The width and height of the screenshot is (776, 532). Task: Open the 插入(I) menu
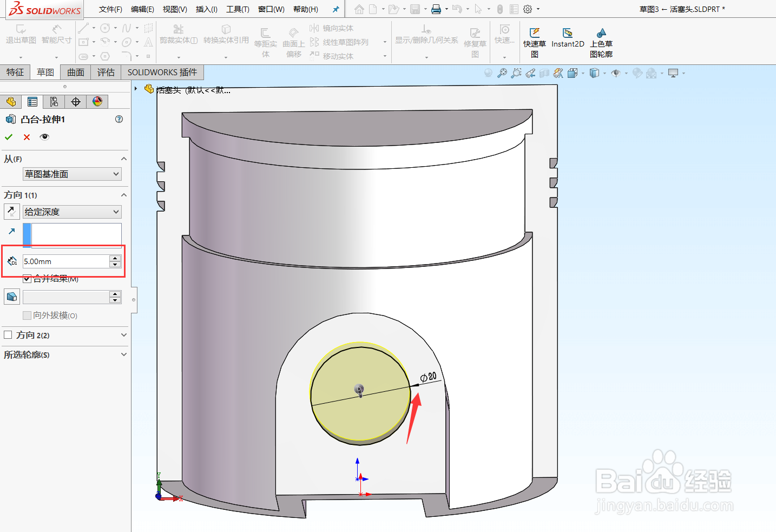(x=206, y=9)
